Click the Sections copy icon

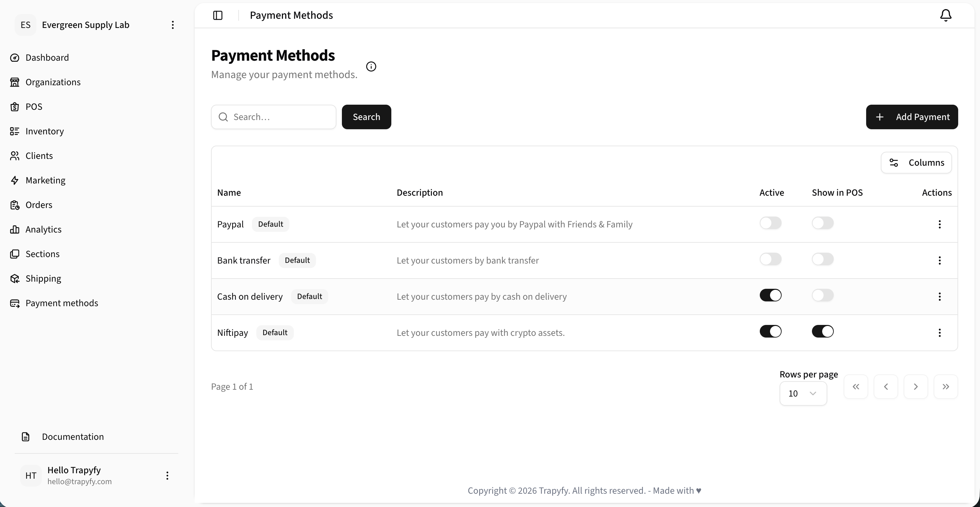[x=15, y=254]
